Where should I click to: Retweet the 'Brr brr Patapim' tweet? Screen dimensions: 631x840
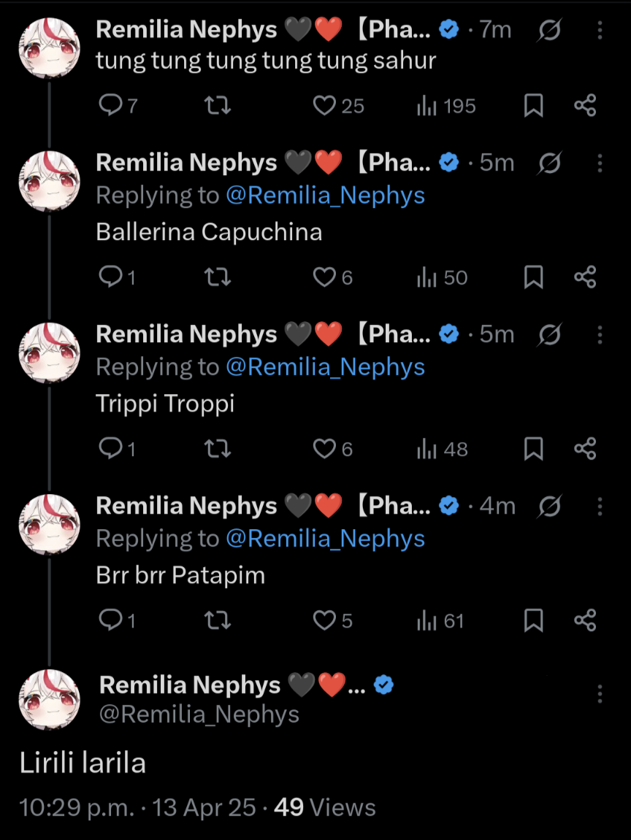217,621
